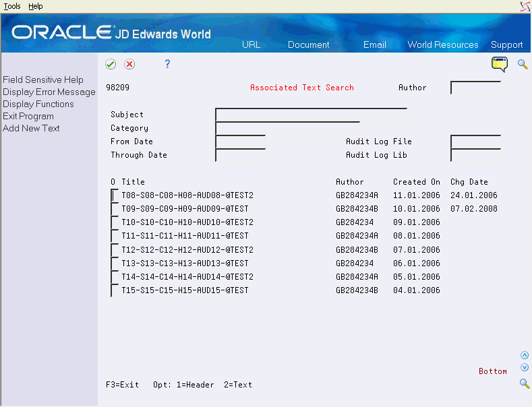The image size is (532, 407).
Task: Click Created On 04.01.2006
Action: [x=416, y=290]
